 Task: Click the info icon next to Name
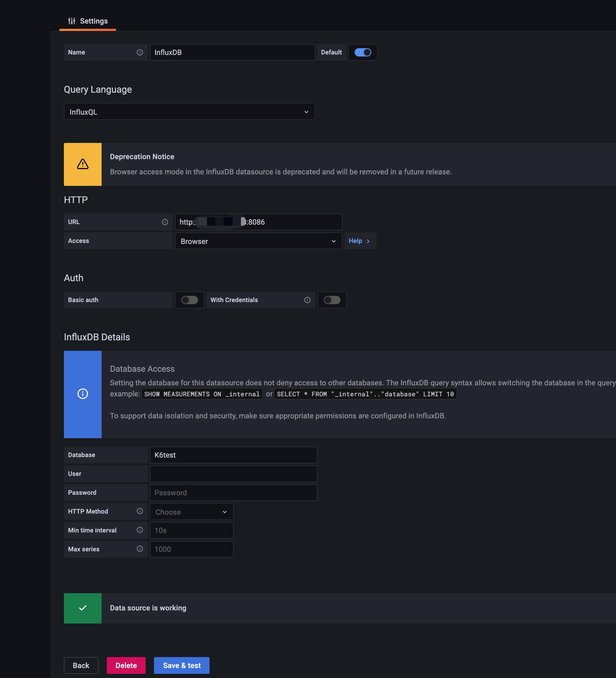(140, 52)
